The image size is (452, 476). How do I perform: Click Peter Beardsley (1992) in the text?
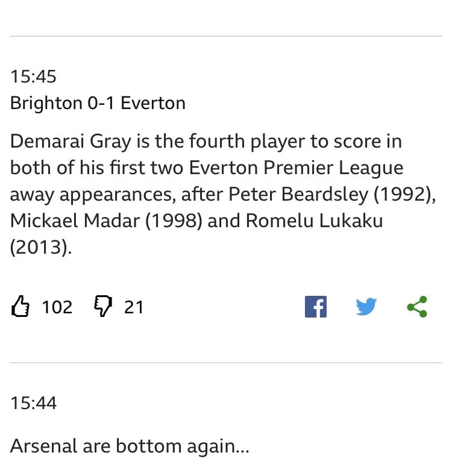(x=331, y=194)
